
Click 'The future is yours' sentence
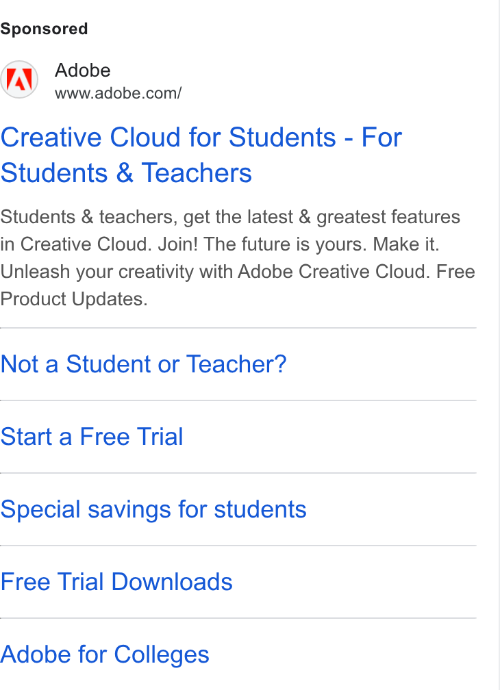[285, 244]
